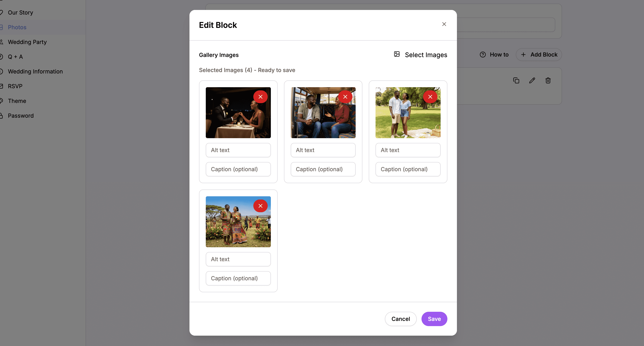Open the Q + A page
Image resolution: width=644 pixels, height=346 pixels.
[15, 57]
